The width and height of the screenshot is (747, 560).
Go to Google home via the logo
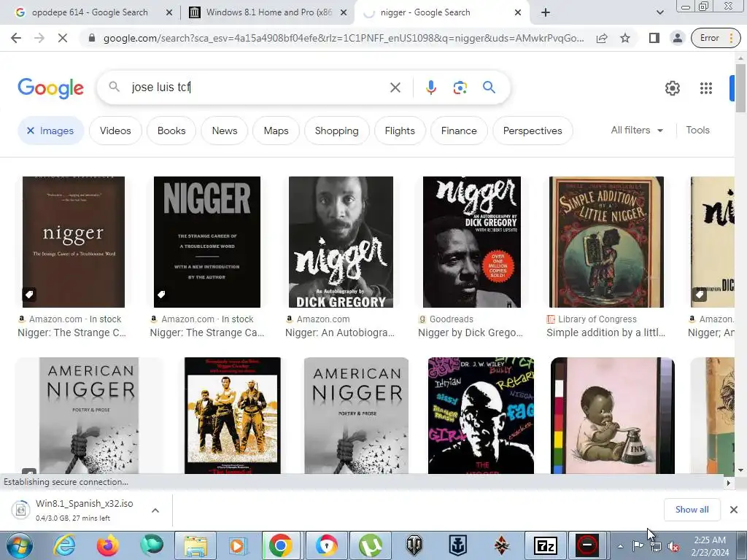coord(50,88)
